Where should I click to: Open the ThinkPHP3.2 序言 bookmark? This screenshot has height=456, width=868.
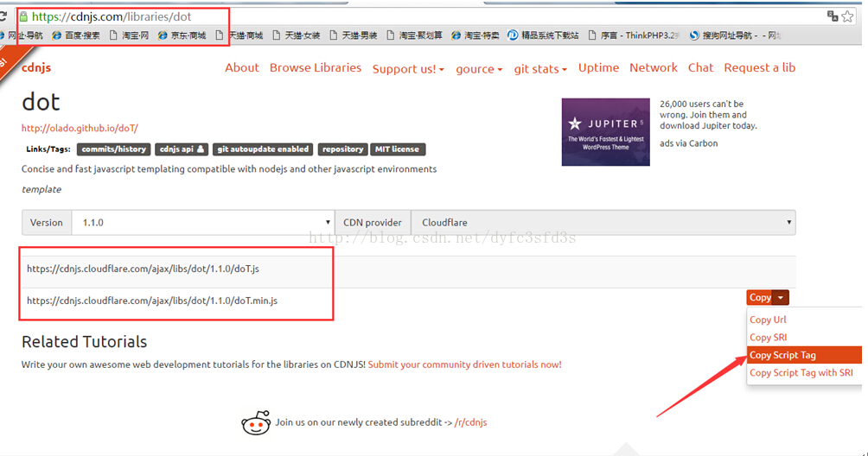point(634,35)
